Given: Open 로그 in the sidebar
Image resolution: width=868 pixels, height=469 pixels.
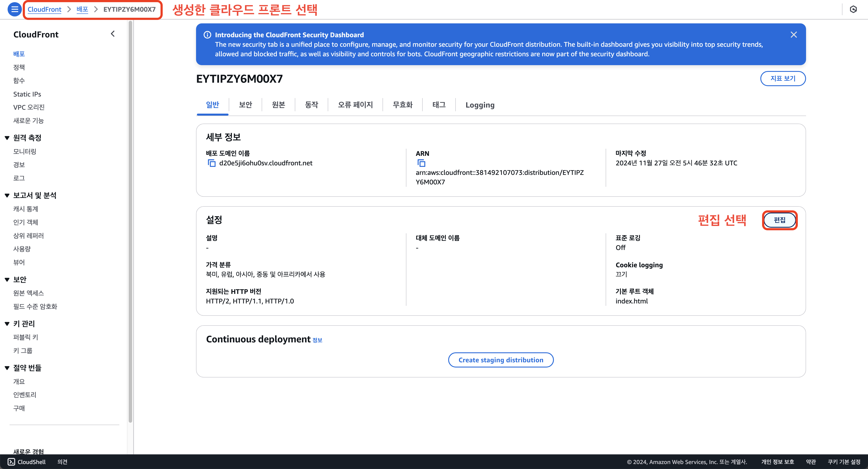Looking at the screenshot, I should [19, 178].
